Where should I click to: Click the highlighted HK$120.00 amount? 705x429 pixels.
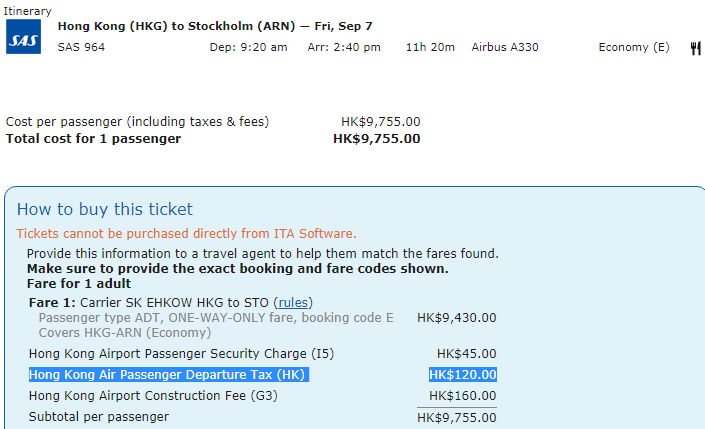[463, 375]
